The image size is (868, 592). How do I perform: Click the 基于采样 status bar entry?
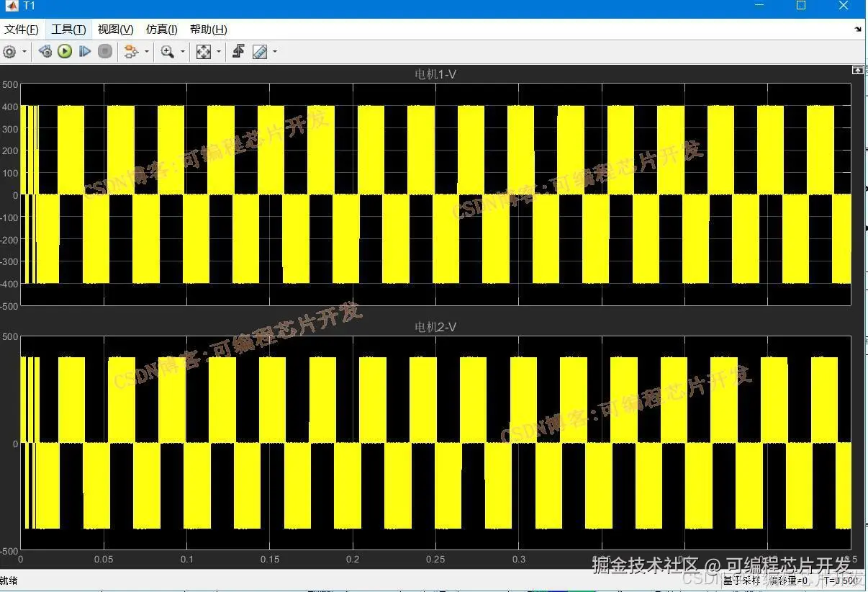742,580
